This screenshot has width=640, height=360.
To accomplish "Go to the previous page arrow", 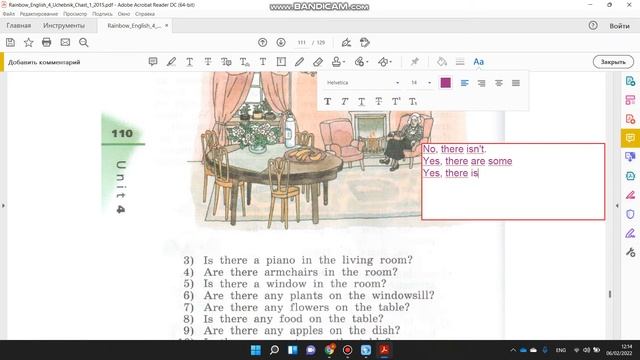I will [x=262, y=42].
